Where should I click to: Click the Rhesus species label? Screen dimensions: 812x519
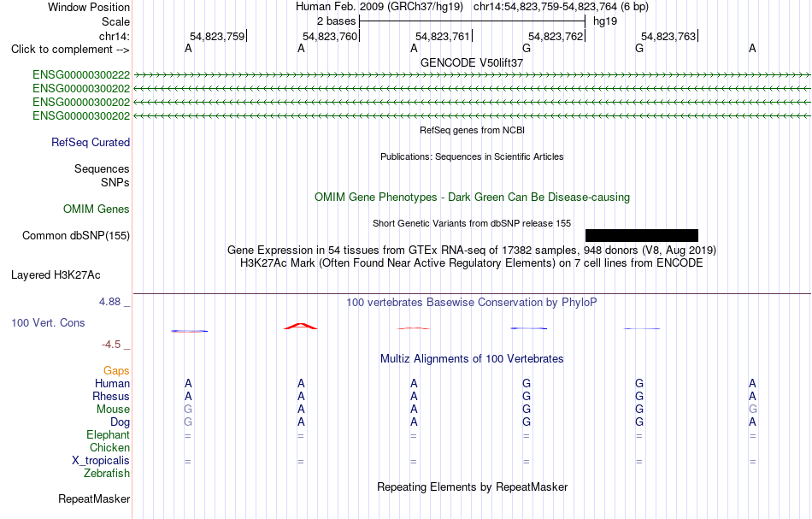tap(111, 397)
